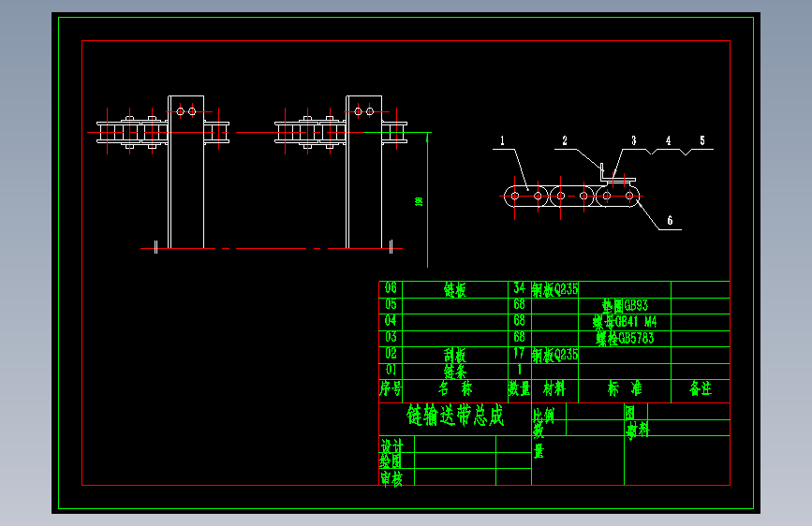Click the 03 serial number cell

point(391,338)
